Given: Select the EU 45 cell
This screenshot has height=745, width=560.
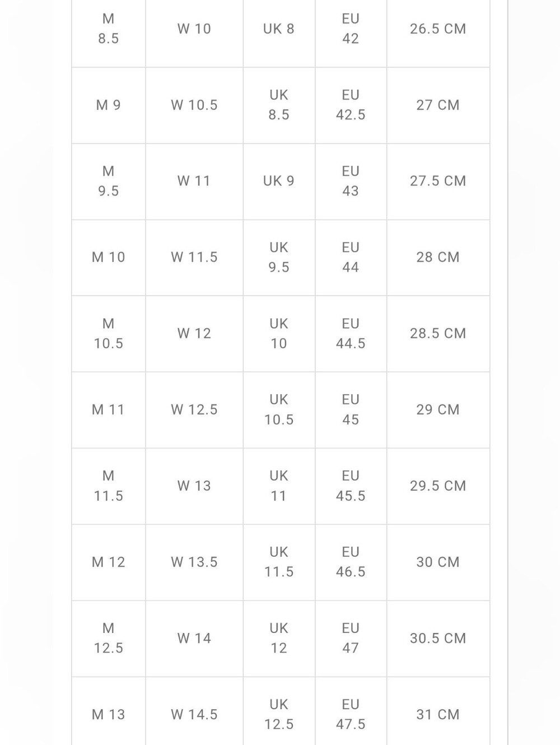Looking at the screenshot, I should click(351, 410).
